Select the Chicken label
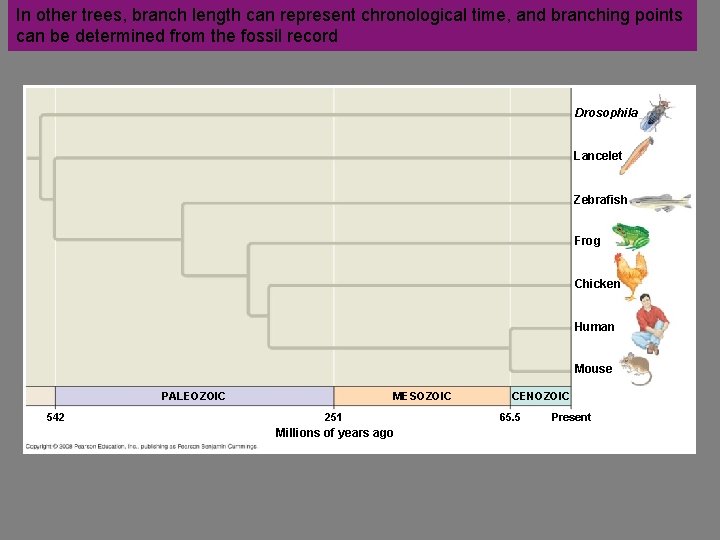 tap(597, 284)
